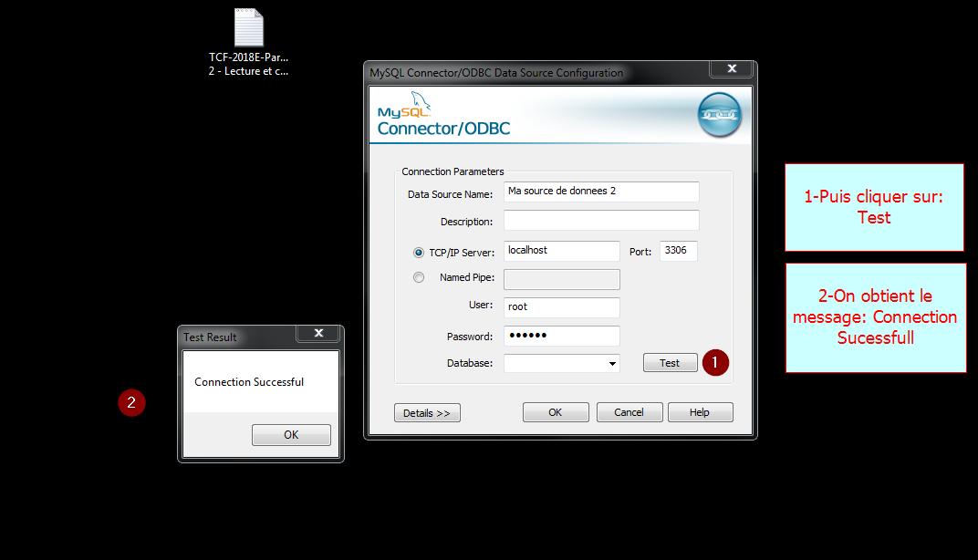Focus the empty Description field
Screen dimensions: 978x560
[601, 221]
